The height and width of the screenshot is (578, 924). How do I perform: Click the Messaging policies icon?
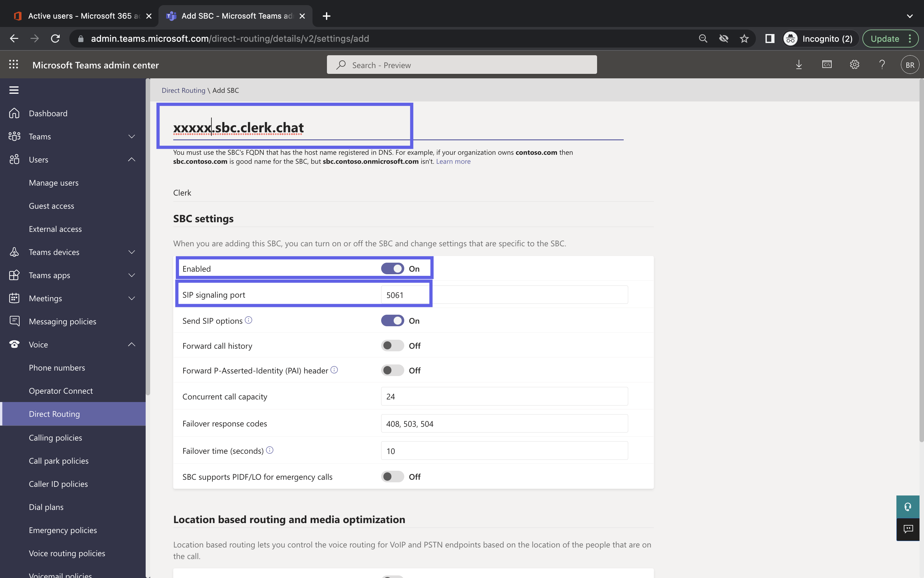(14, 321)
